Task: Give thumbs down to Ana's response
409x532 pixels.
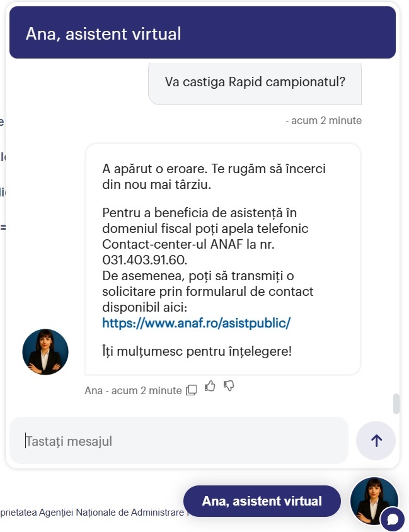Action: tap(229, 386)
